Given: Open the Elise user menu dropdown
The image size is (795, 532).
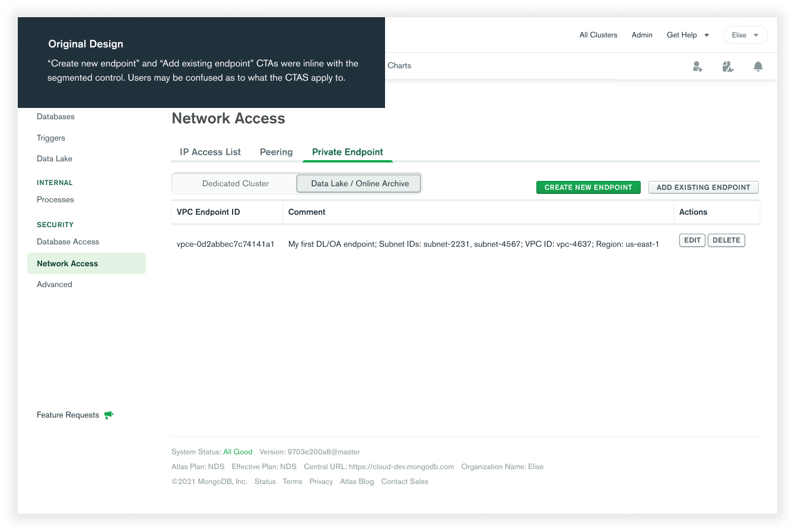Looking at the screenshot, I should (x=745, y=35).
